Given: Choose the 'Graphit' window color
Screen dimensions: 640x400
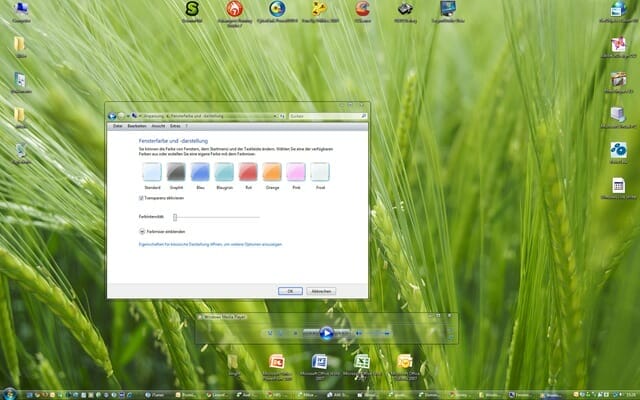Looking at the screenshot, I should click(176, 173).
